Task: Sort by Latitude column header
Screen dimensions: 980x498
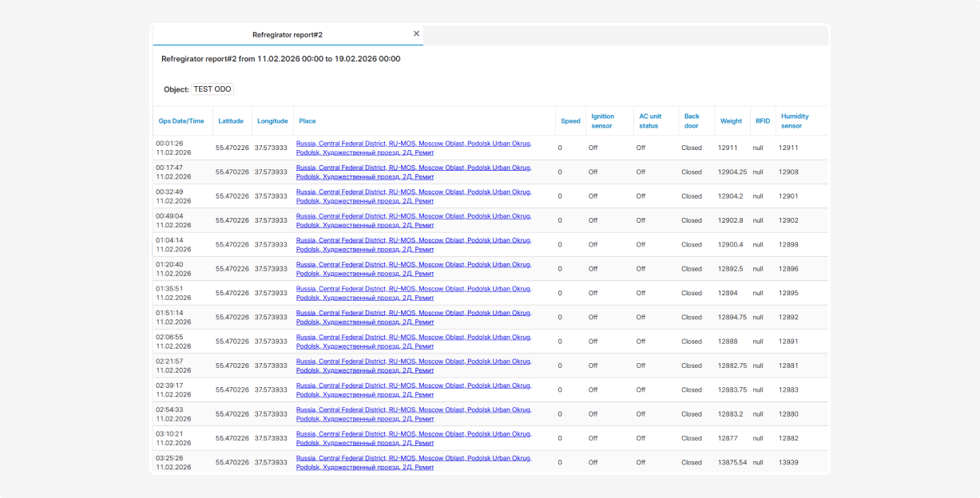Action: (x=231, y=121)
